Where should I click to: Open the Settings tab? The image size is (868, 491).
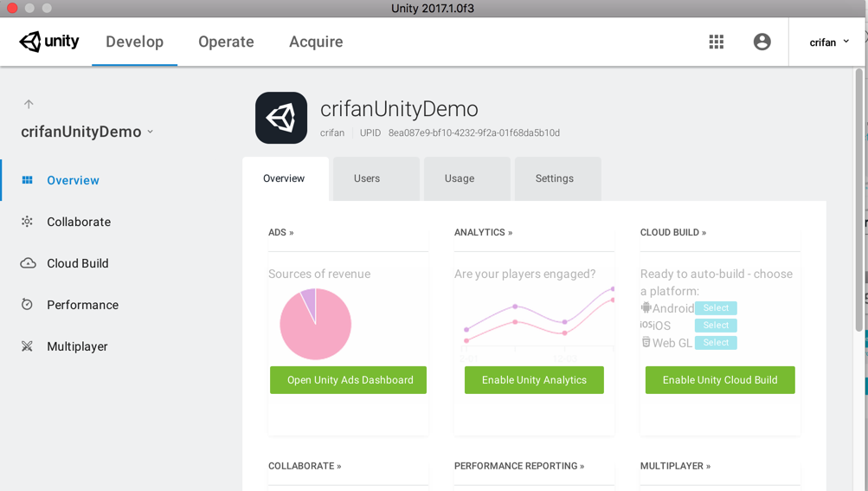click(x=558, y=178)
